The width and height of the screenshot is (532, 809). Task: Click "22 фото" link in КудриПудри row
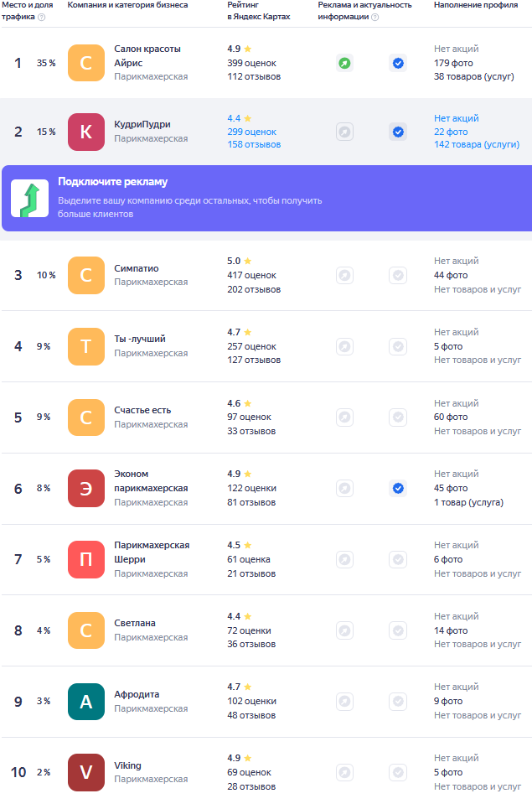(x=451, y=132)
